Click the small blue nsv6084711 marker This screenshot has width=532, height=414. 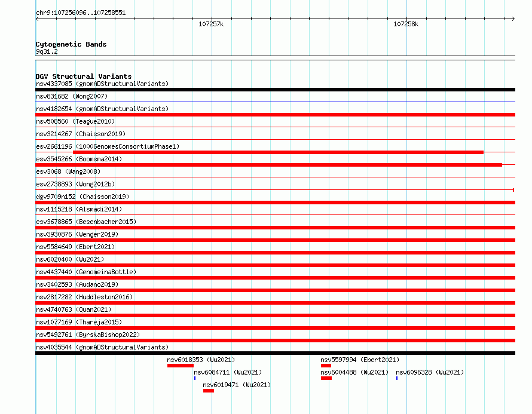coord(195,378)
